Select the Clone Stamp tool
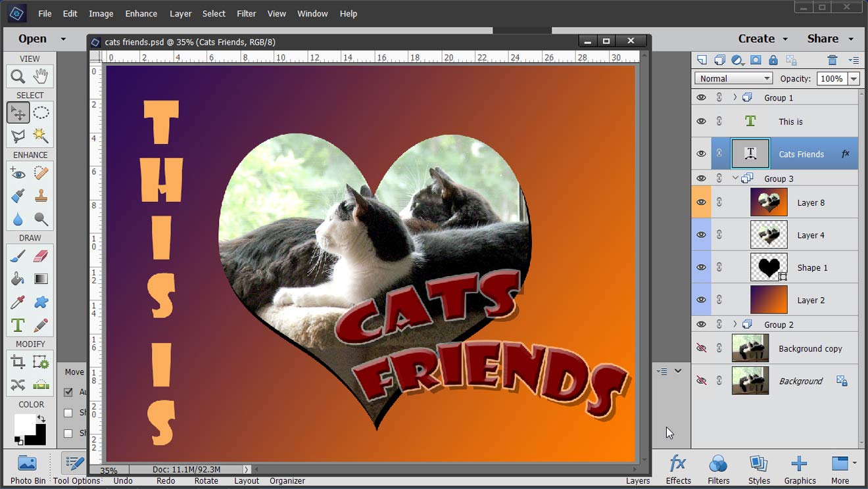The width and height of the screenshot is (868, 489). coord(41,197)
